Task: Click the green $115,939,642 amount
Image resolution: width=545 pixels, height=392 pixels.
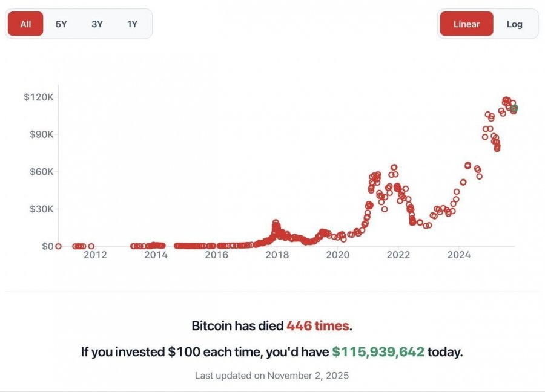Action: point(378,351)
